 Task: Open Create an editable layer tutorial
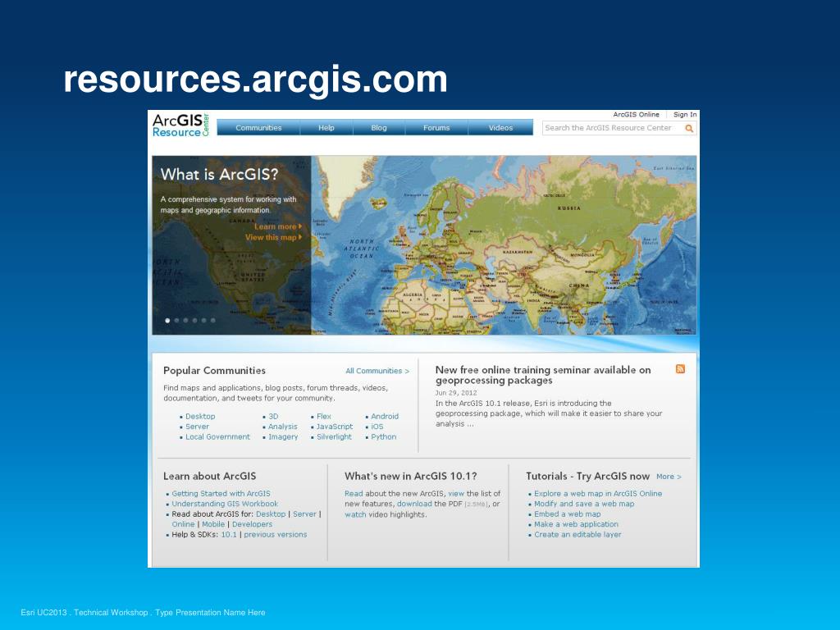577,534
